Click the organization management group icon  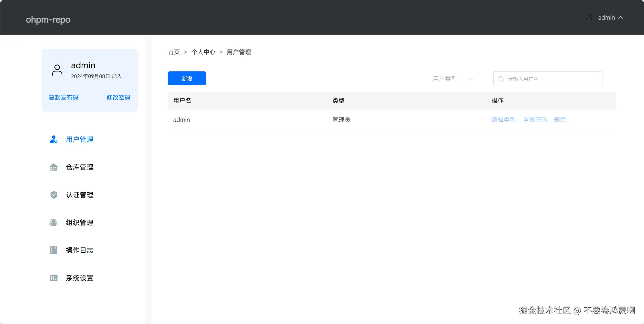[54, 222]
